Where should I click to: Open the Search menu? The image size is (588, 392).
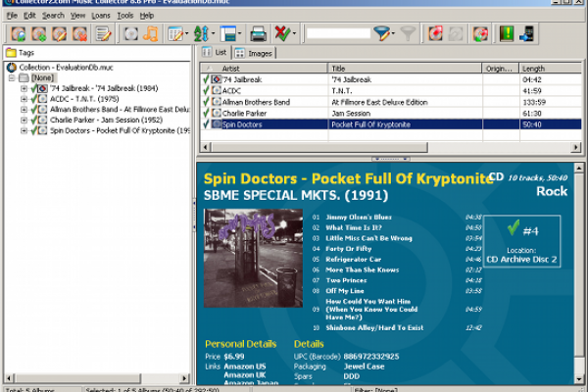(x=53, y=16)
